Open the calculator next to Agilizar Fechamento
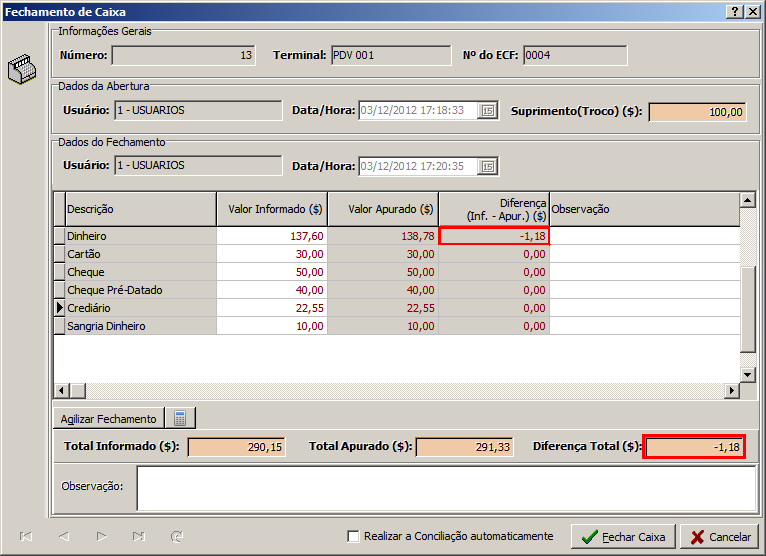 pyautogui.click(x=180, y=418)
